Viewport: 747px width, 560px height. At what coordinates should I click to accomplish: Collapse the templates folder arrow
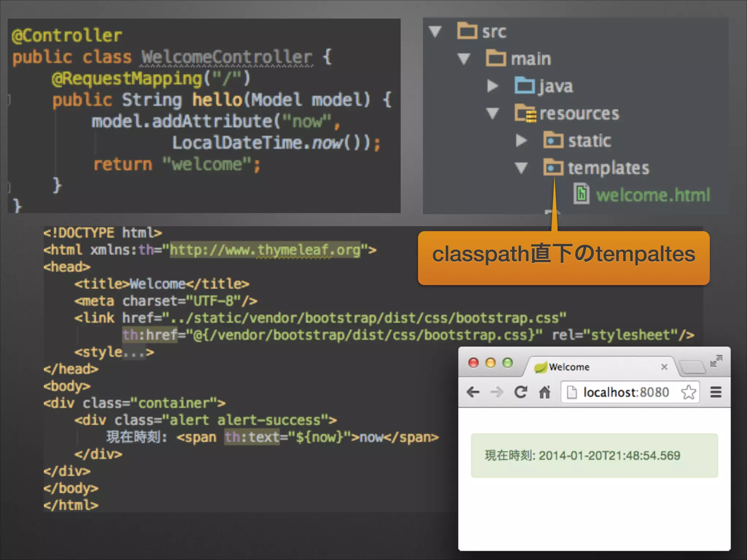pos(521,168)
